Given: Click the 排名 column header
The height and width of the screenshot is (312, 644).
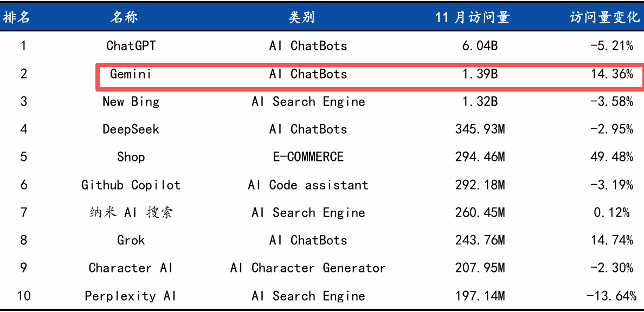Looking at the screenshot, I should [16, 17].
